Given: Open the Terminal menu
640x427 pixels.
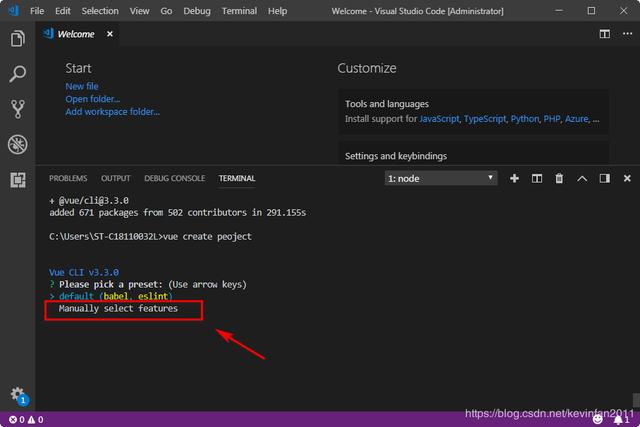Looking at the screenshot, I should pyautogui.click(x=239, y=11).
